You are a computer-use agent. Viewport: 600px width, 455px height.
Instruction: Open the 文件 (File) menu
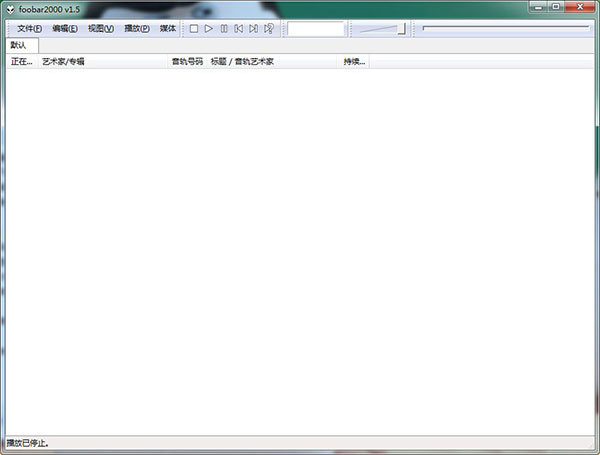coord(29,29)
